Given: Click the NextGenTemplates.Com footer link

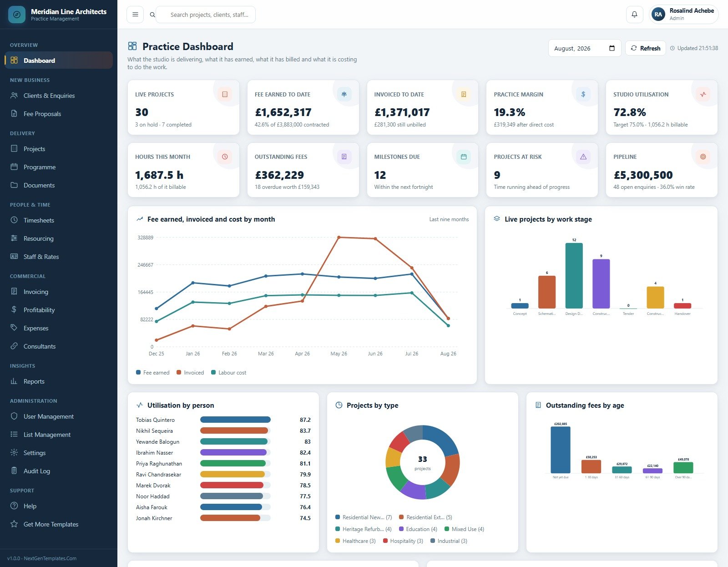Looking at the screenshot, I should click(50, 558).
